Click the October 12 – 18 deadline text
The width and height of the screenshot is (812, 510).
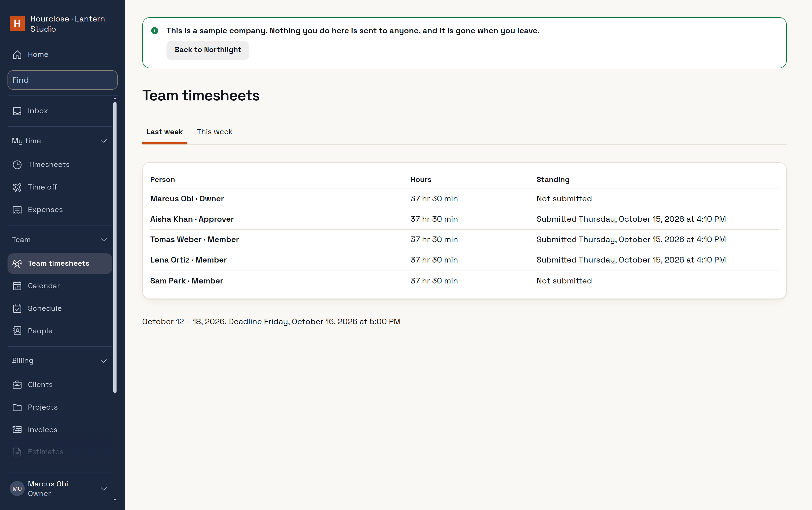(x=271, y=322)
